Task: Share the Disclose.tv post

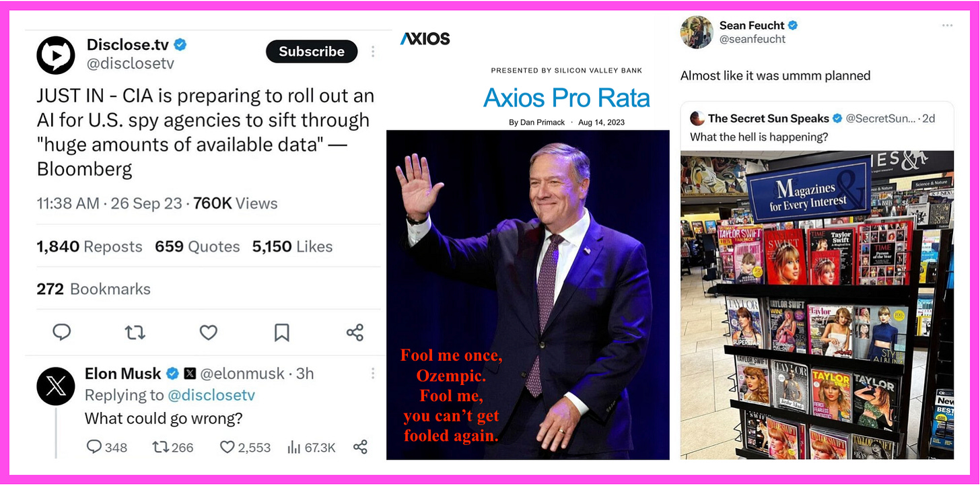Action: pyautogui.click(x=355, y=332)
